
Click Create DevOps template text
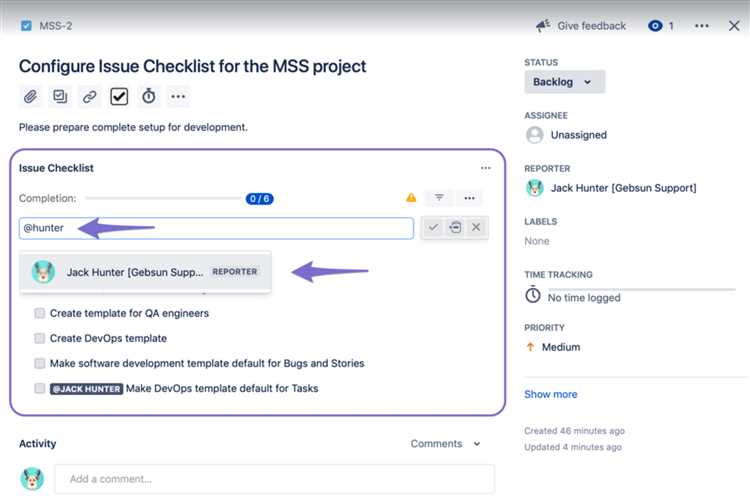108,338
